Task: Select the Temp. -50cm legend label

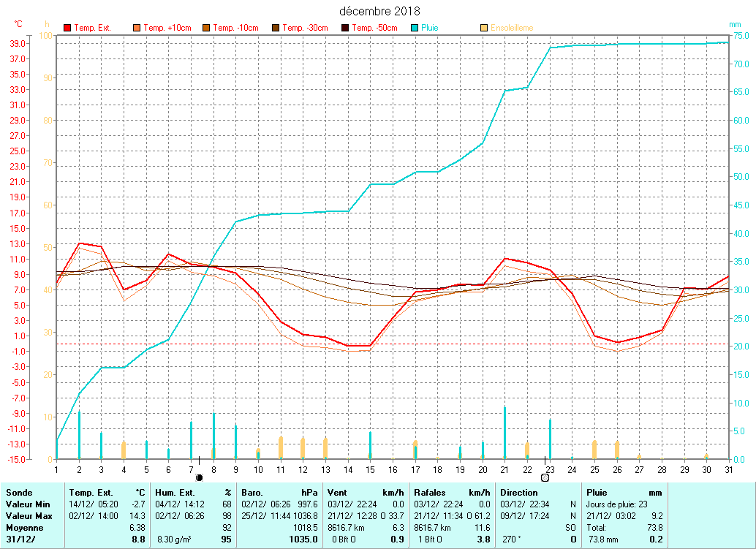Action: 374,28
